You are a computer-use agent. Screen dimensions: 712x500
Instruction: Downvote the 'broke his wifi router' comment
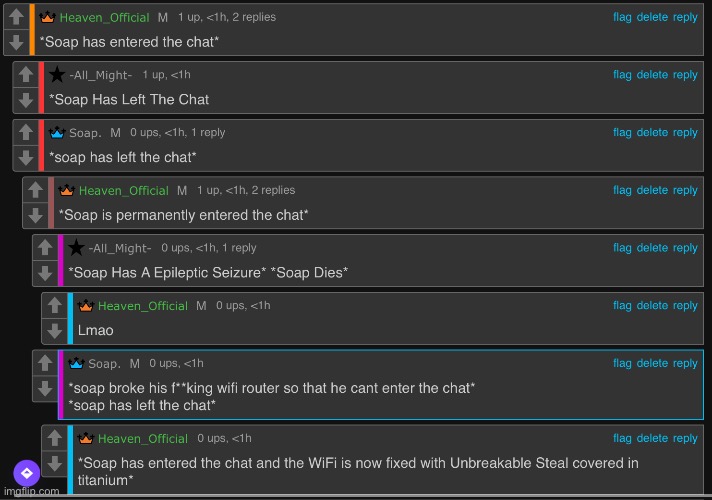click(x=45, y=388)
